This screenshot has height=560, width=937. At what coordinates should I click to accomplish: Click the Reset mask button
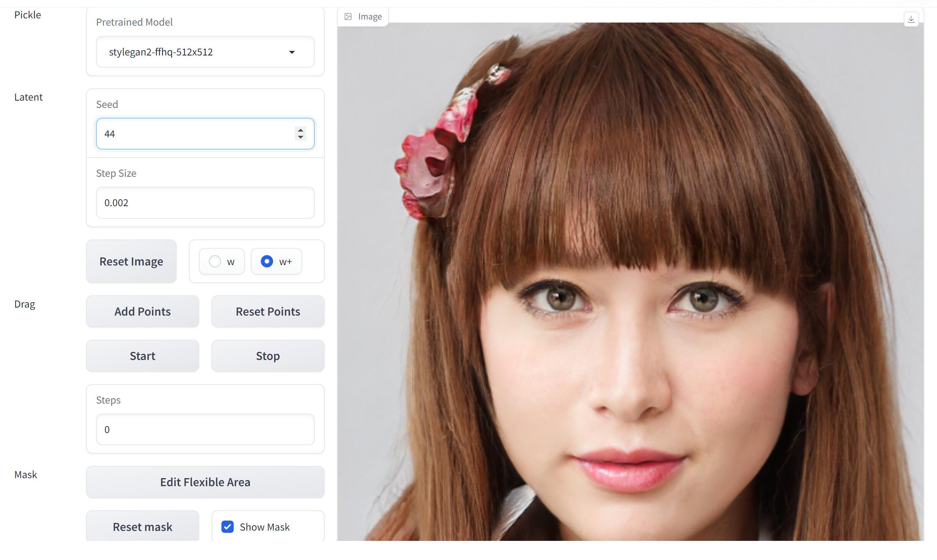pos(143,526)
